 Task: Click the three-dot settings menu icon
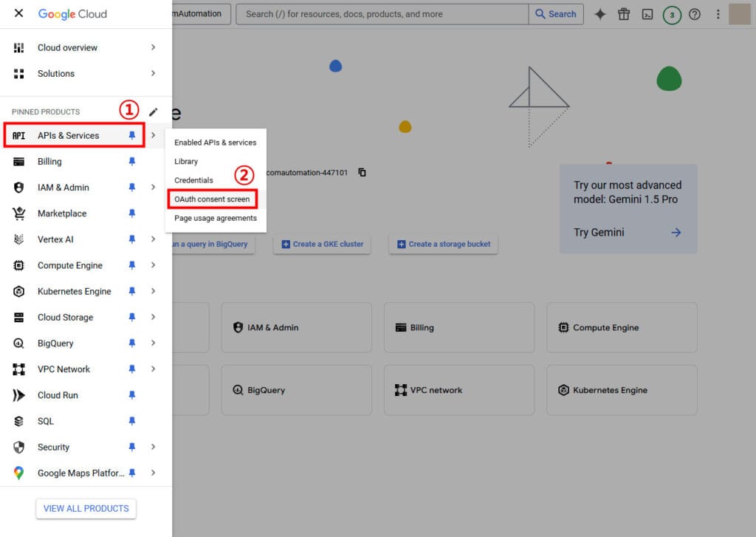[718, 14]
